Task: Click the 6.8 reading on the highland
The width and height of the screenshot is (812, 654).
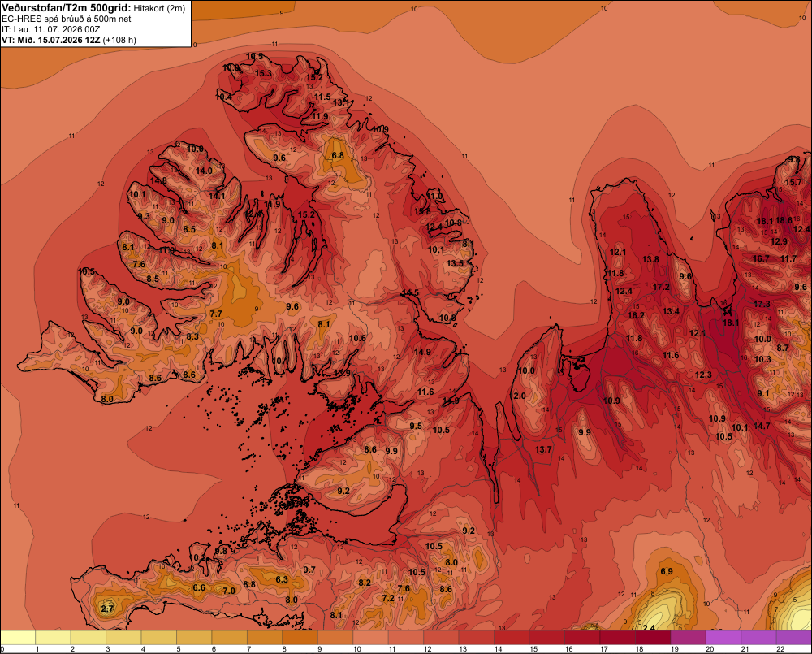Action: (x=338, y=155)
